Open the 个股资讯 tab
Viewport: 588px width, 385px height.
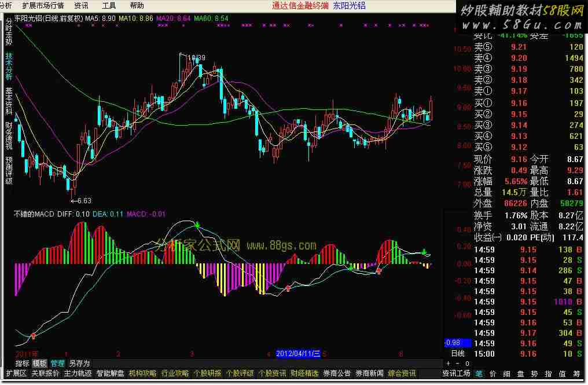(272, 373)
